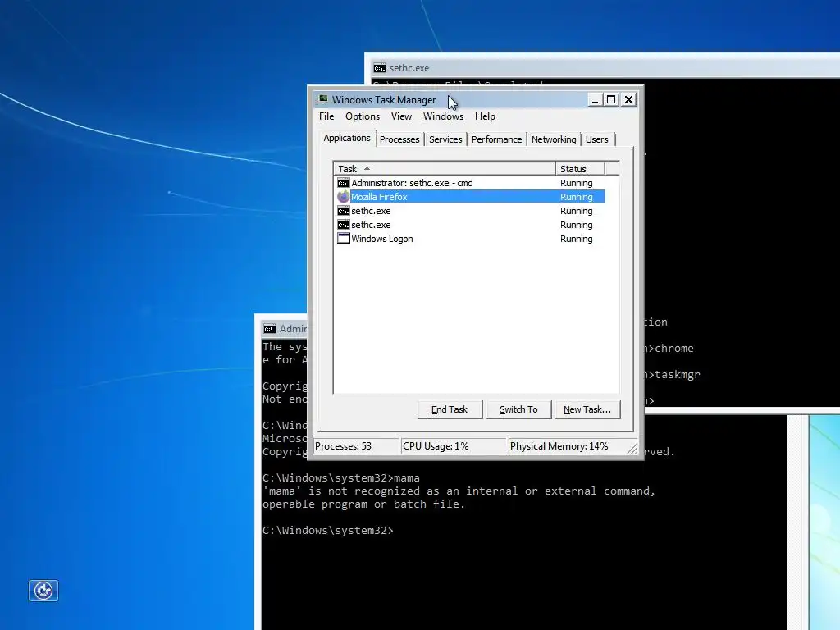Close the Windows Task Manager window
The width and height of the screenshot is (840, 630).
(x=628, y=99)
